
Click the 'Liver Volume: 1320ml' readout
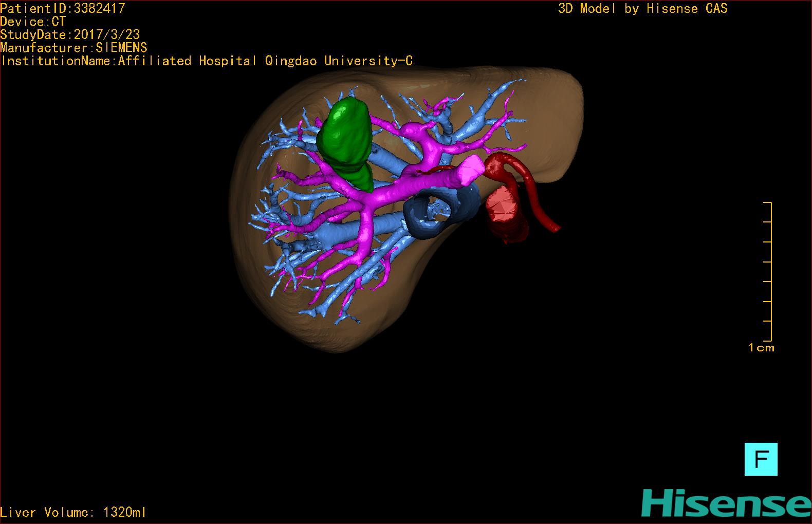pyautogui.click(x=73, y=512)
